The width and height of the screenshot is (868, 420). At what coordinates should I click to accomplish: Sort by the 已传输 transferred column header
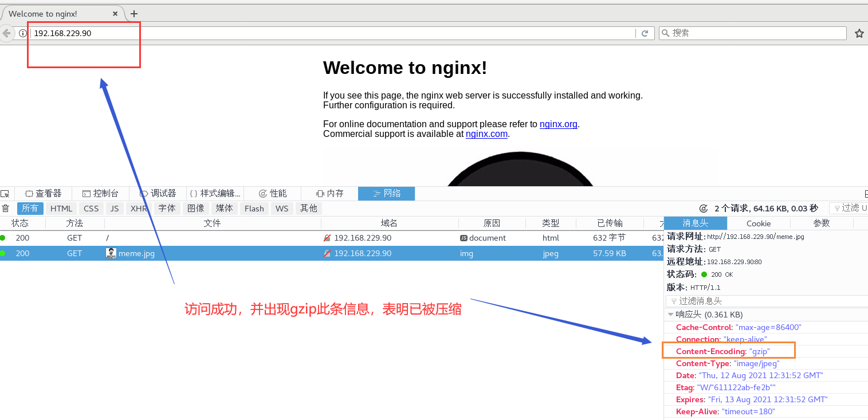(x=609, y=223)
